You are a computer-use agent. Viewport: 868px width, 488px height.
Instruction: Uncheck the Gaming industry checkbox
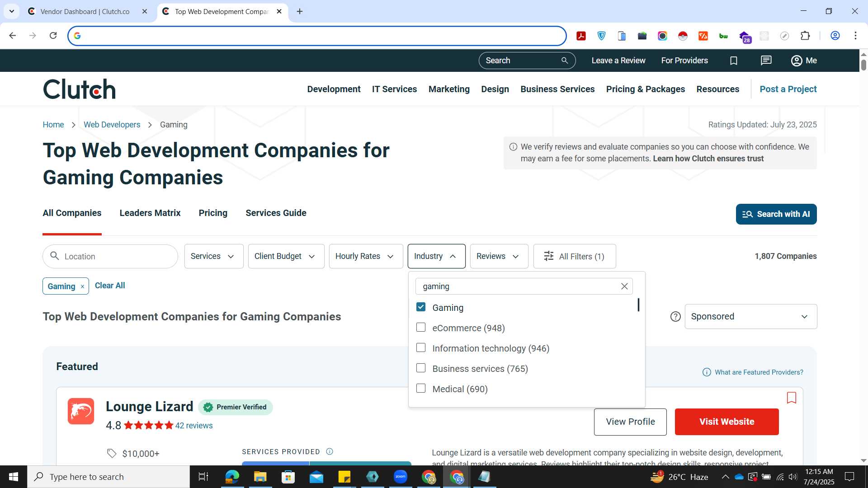[421, 307]
